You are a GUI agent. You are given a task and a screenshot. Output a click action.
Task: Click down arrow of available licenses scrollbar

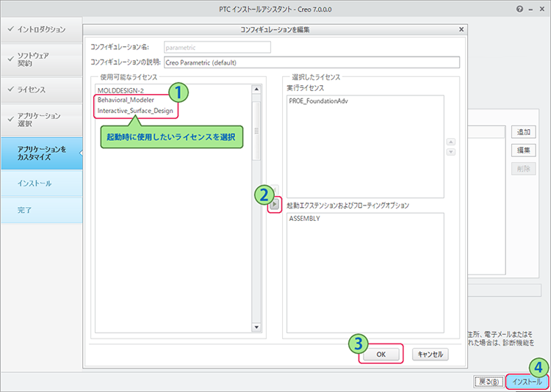pyautogui.click(x=256, y=327)
